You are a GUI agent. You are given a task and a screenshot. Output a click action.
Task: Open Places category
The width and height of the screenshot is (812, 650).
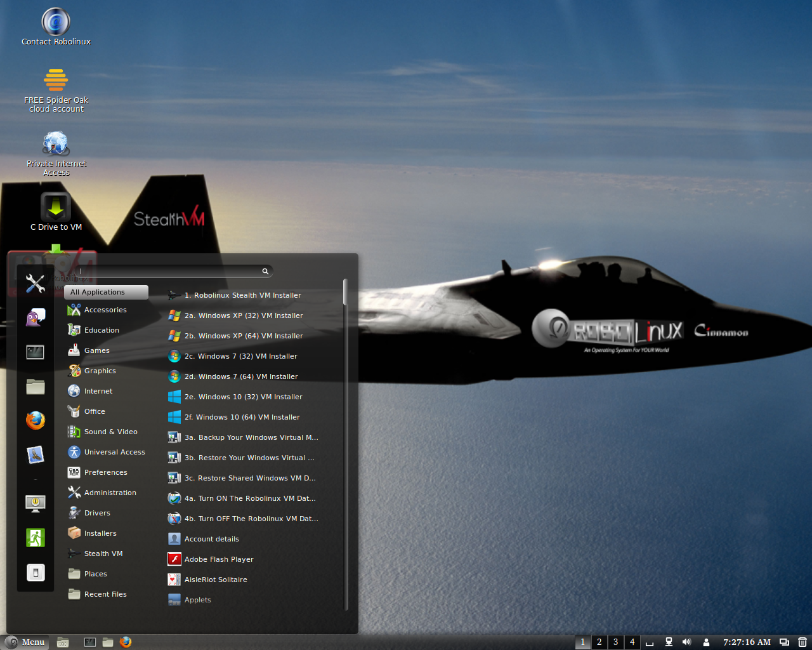(106, 574)
